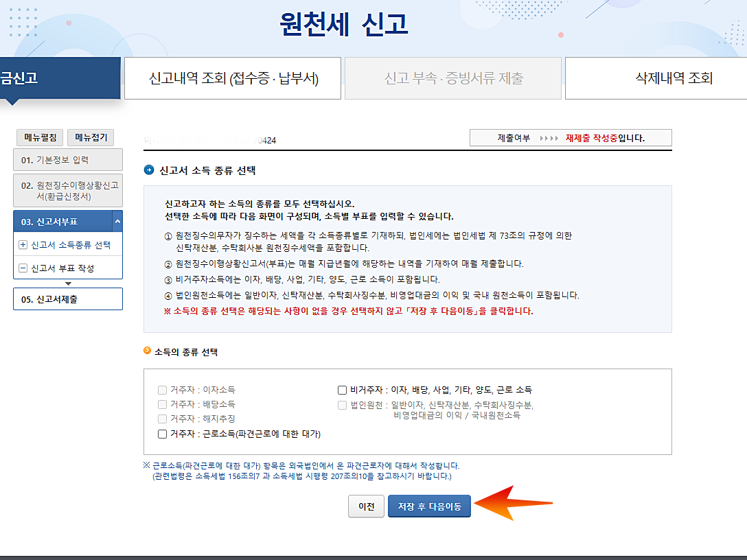Screen dimensions: 747x560
Task: Check 거주자 : 배당소득 checkbox
Action: coord(163,404)
